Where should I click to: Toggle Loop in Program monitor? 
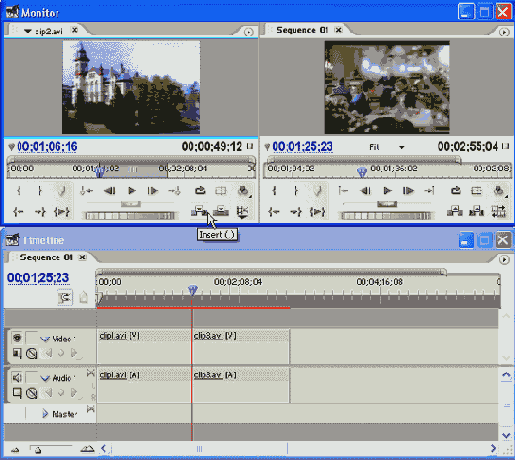click(x=455, y=191)
